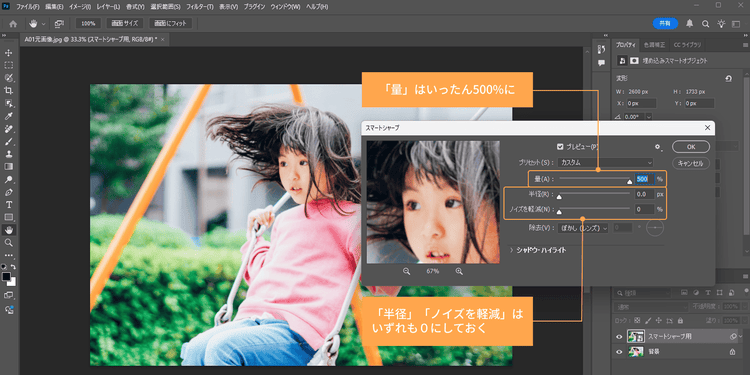Click the 画面サイズ button

point(124,23)
